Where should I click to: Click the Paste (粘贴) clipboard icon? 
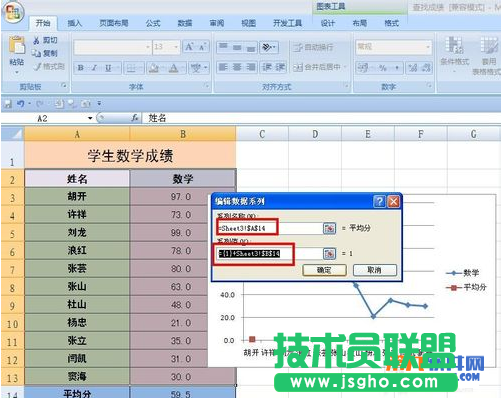pos(17,46)
